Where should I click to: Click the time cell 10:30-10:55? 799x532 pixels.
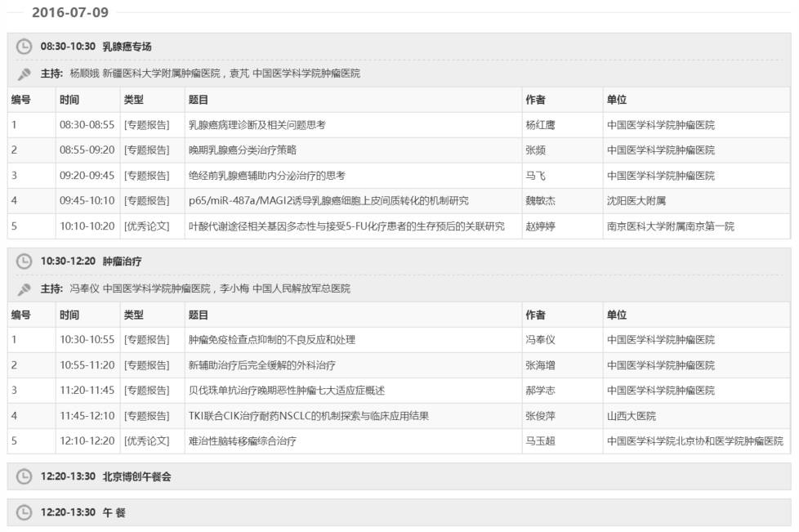coord(87,339)
